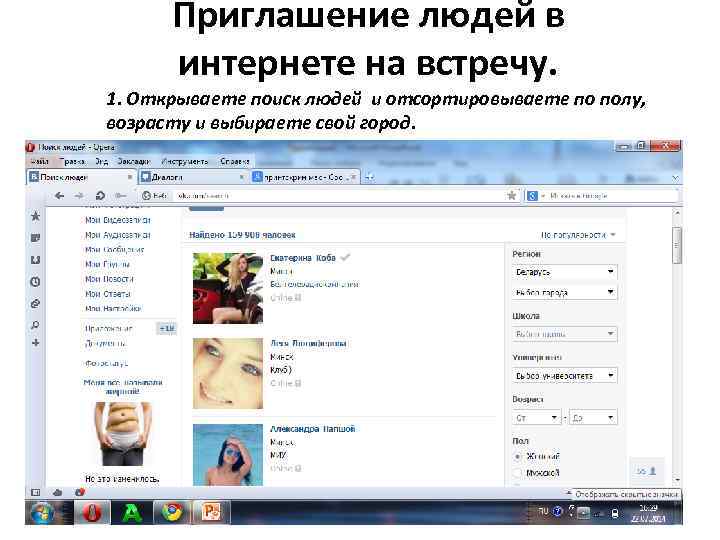Open the age От dropdown
This screenshot has width=720, height=540.
(x=536, y=418)
